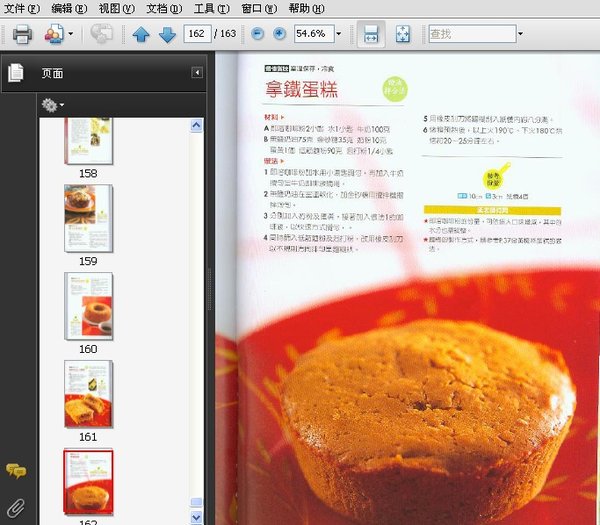
Task: Click the 页面 pages panel icon
Action: [16, 73]
